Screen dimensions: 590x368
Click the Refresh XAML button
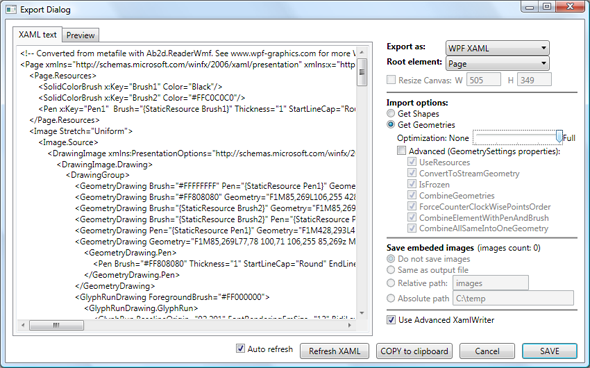(x=335, y=351)
